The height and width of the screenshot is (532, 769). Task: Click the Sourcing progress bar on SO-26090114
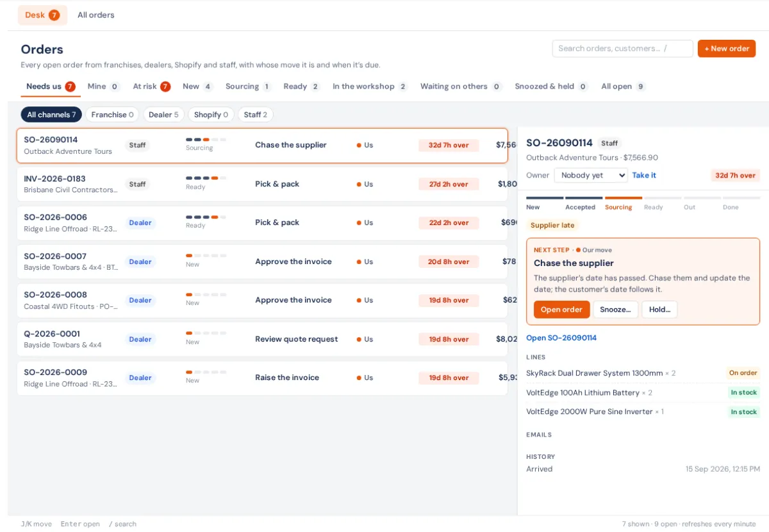206,139
